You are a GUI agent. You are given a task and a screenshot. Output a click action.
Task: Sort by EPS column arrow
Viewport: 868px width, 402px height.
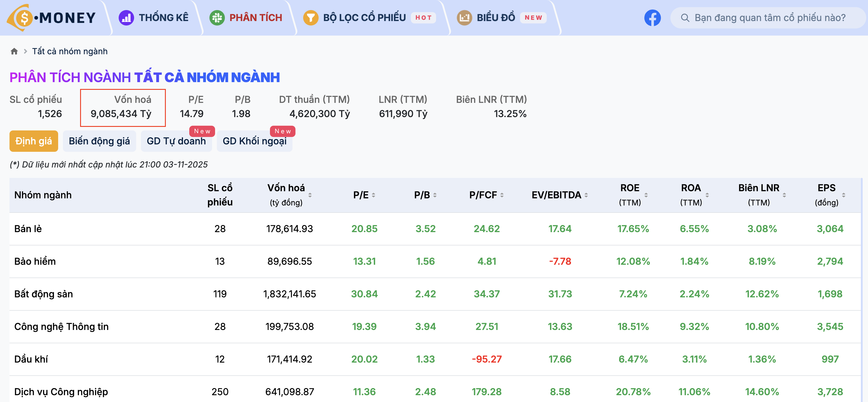843,195
